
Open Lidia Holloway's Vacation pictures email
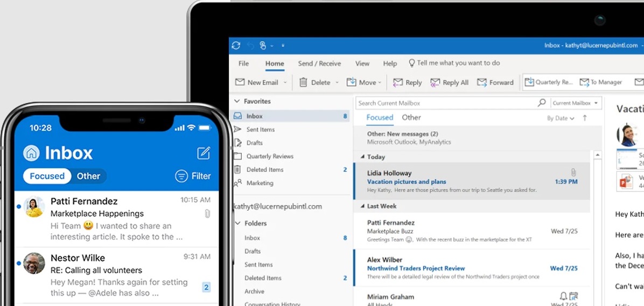tap(472, 181)
